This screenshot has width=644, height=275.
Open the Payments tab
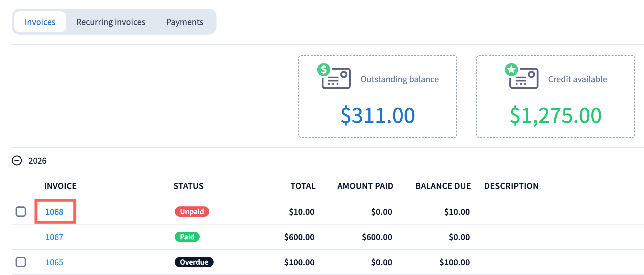point(185,22)
